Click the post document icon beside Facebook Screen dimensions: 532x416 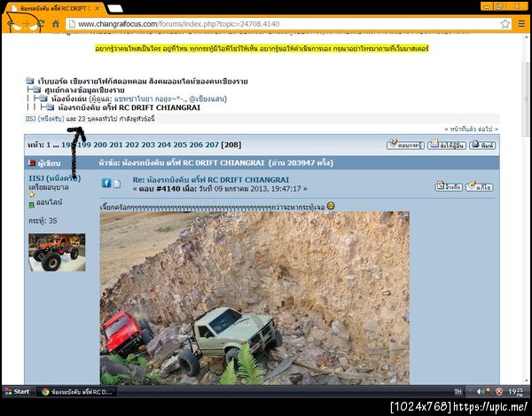click(x=117, y=184)
